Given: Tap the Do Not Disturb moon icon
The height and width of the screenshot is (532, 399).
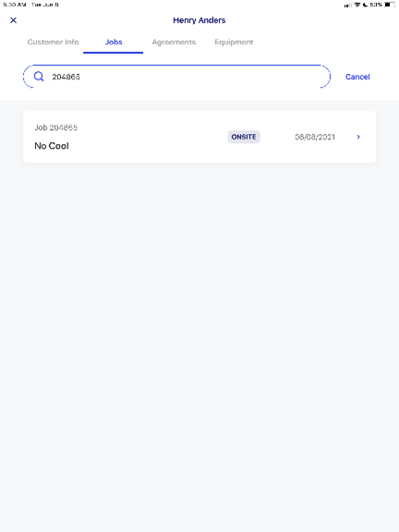Looking at the screenshot, I should [x=365, y=5].
